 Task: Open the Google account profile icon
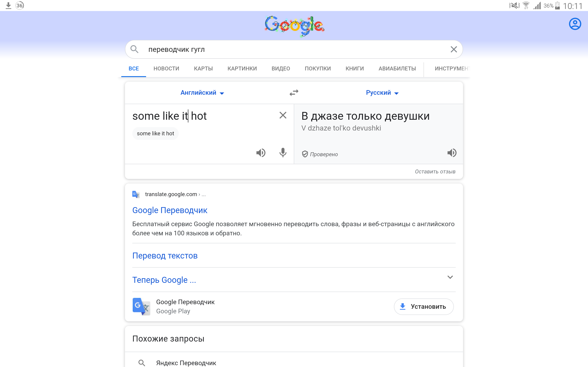click(x=575, y=24)
